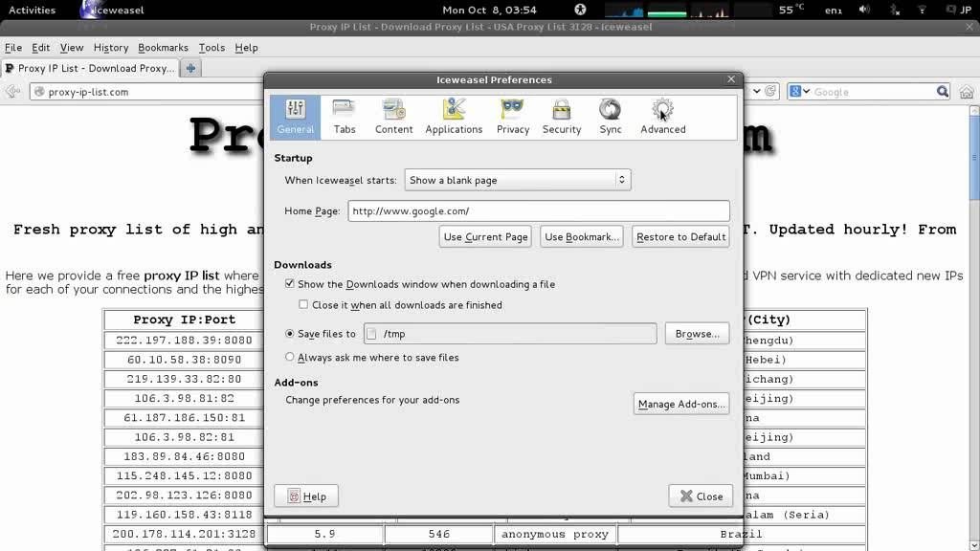
Task: Click the network wifi icon in top bar
Action: [x=922, y=10]
